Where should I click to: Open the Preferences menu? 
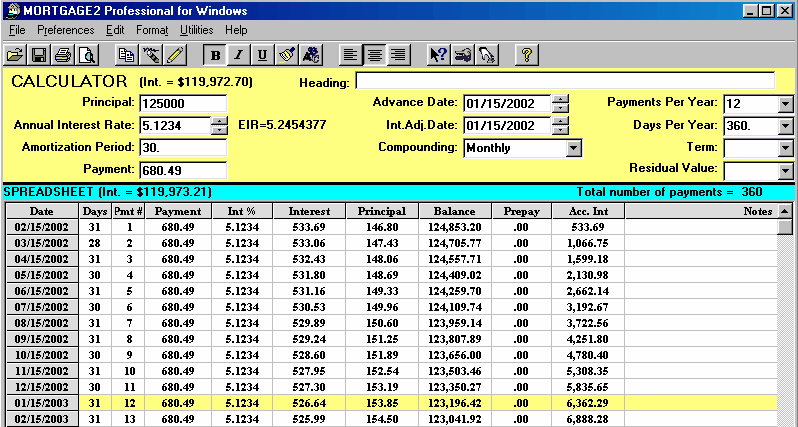(x=65, y=30)
